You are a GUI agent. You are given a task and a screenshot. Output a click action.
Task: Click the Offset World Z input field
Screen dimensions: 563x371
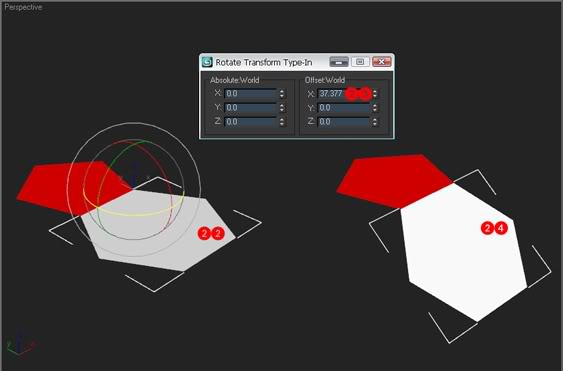coord(344,122)
